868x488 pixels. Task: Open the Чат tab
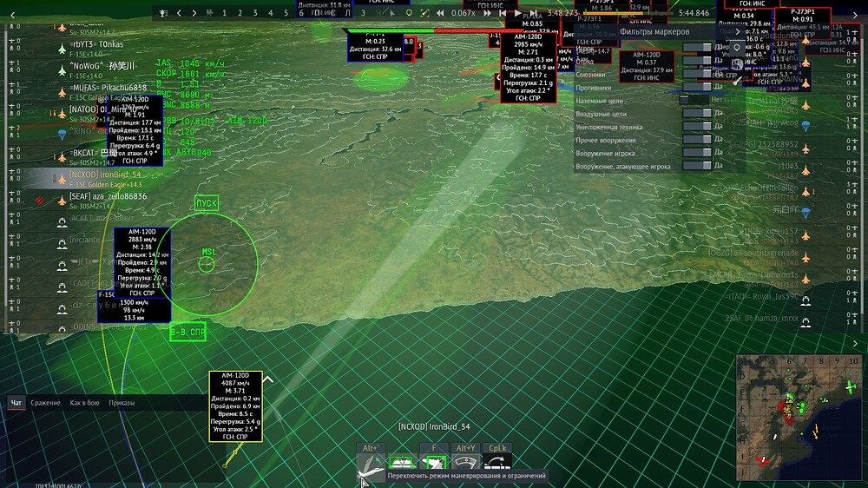pyautogui.click(x=16, y=403)
